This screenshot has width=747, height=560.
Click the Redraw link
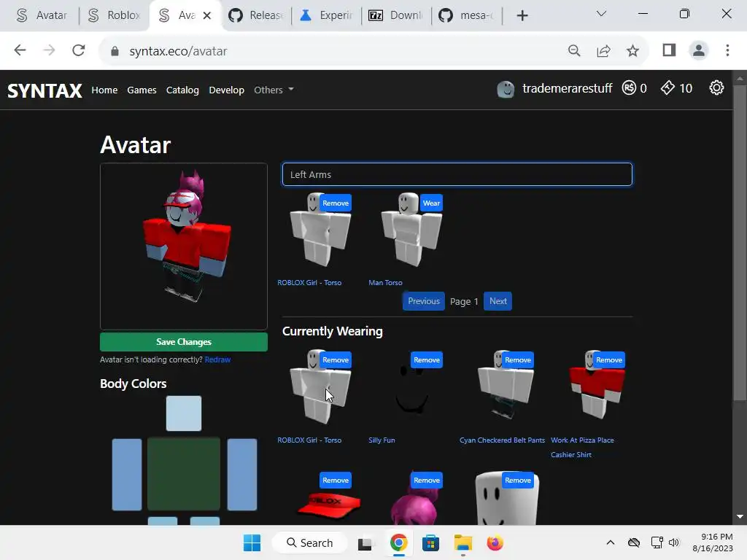217,359
